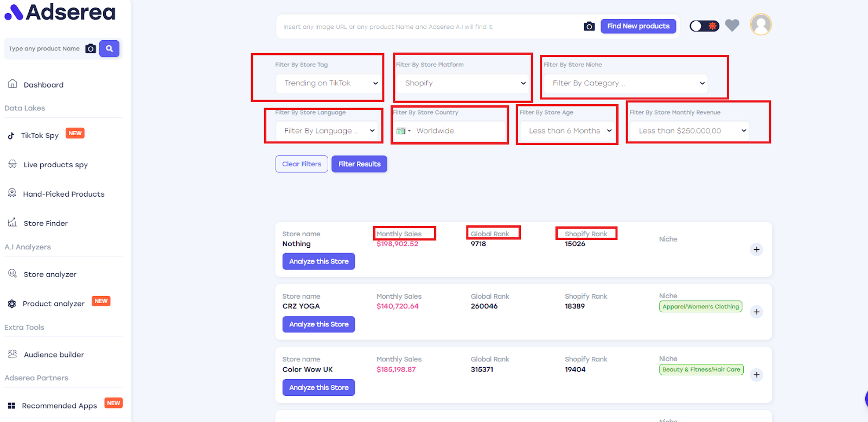Open the Audience builder menu item
This screenshot has width=868, height=422.
pos(54,355)
